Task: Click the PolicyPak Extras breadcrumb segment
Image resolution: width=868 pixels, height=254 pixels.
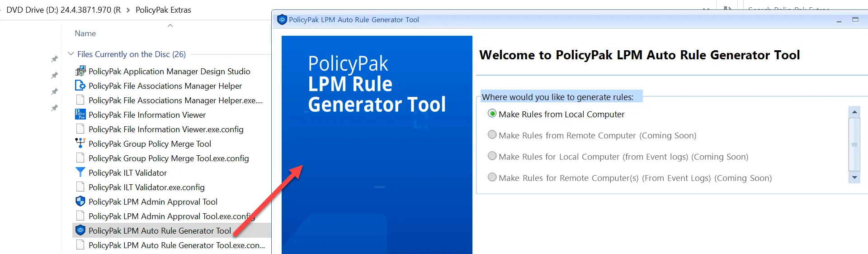Action: (x=163, y=10)
